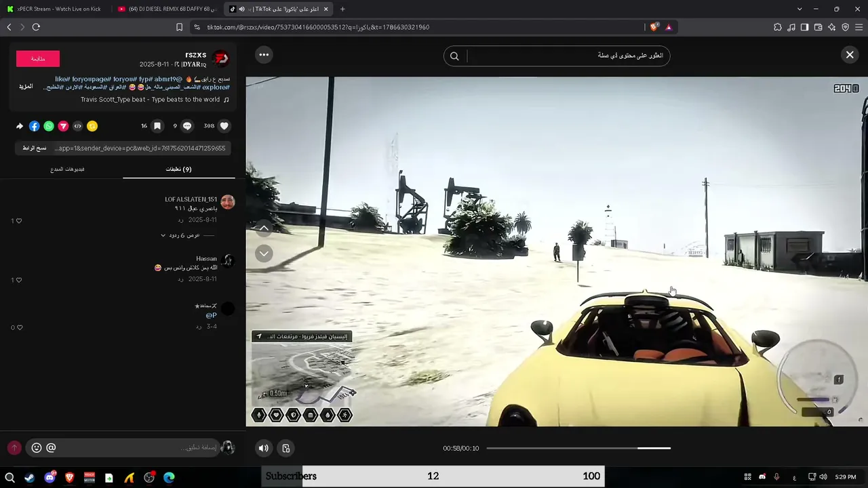Screen dimensions: 868x488
Task: Switch to the creator videos tab
Action: (x=67, y=169)
